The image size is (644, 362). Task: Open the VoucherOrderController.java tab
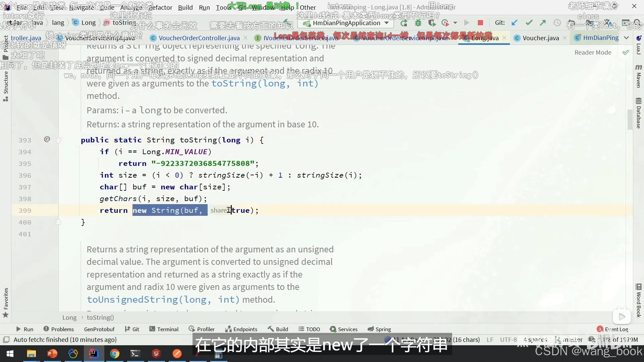[200, 38]
